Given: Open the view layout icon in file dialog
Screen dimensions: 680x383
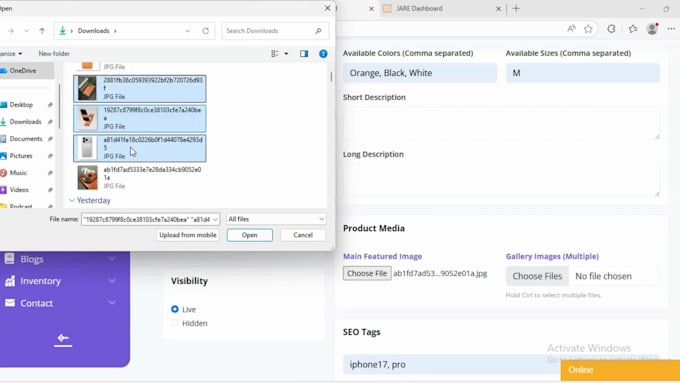Looking at the screenshot, I should 275,53.
